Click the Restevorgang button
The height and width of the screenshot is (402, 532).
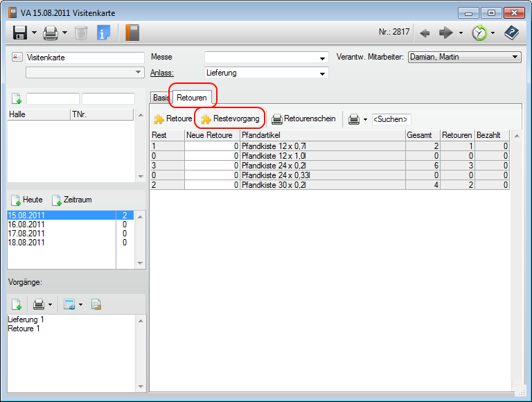pyautogui.click(x=230, y=119)
